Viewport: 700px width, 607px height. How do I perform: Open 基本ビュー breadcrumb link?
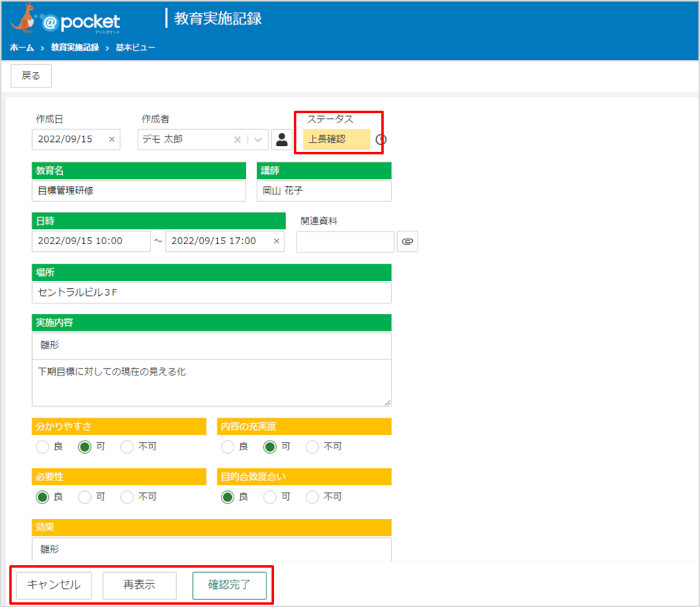[x=135, y=47]
